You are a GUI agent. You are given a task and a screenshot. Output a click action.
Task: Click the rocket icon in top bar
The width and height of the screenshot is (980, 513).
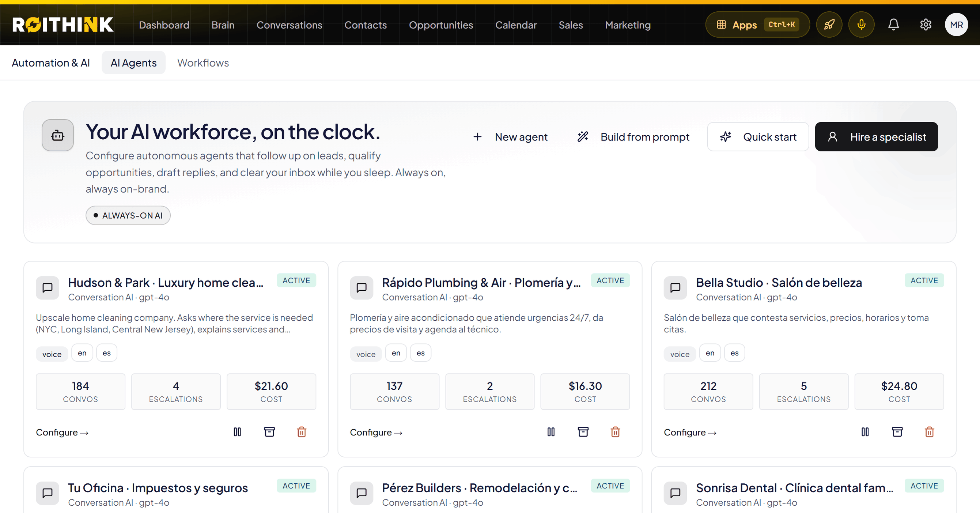tap(829, 25)
